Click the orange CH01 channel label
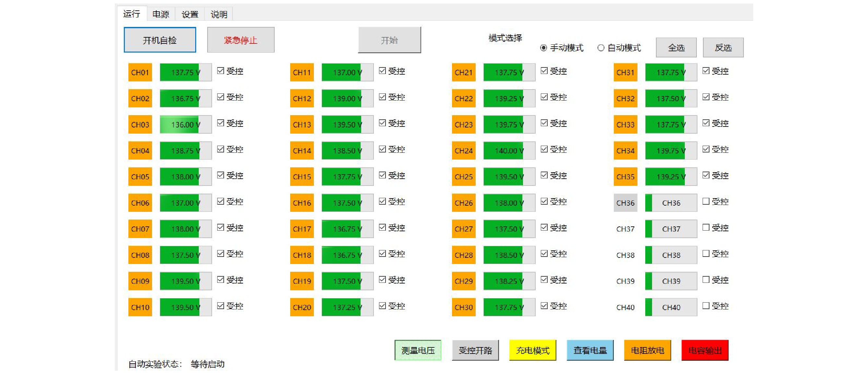 click(x=140, y=72)
